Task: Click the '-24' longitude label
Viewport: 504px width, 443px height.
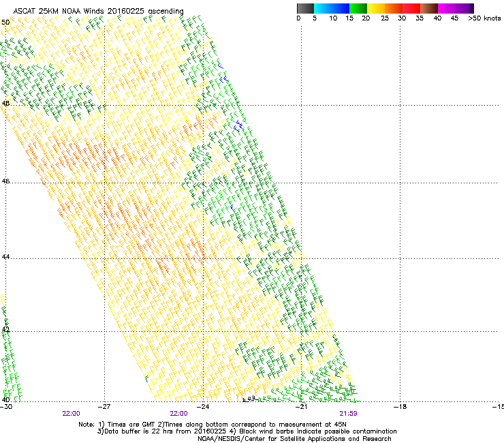Action: click(x=203, y=407)
